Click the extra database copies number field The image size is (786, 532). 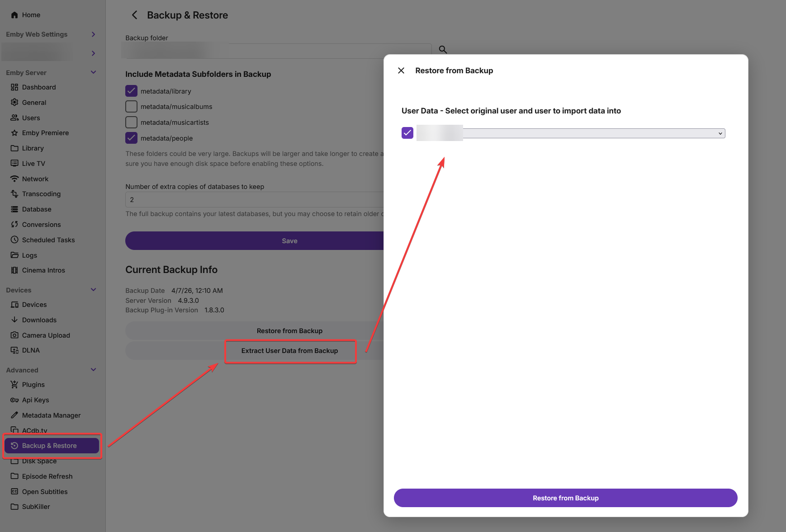tap(254, 200)
